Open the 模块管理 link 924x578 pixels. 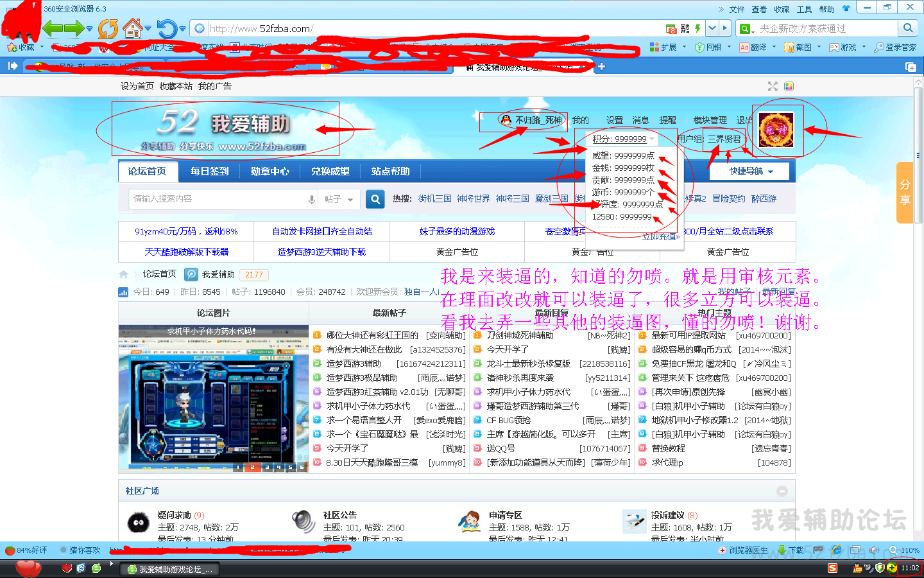point(710,120)
